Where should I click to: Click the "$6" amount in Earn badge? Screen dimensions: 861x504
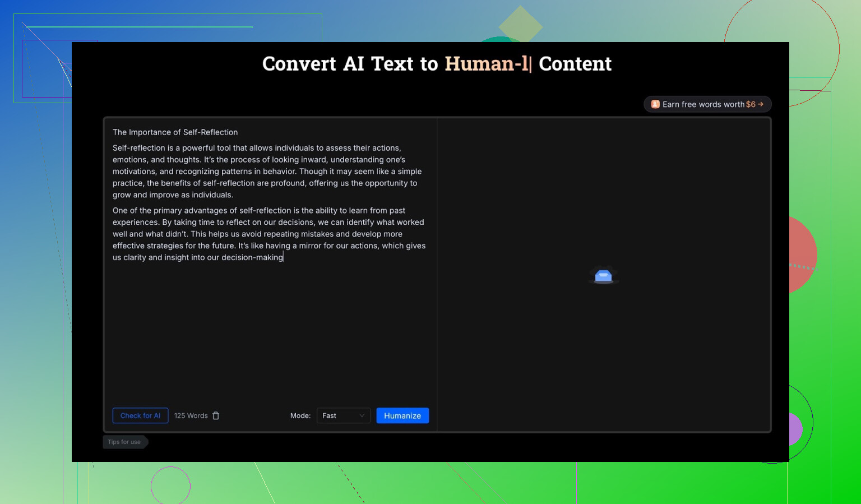[751, 104]
